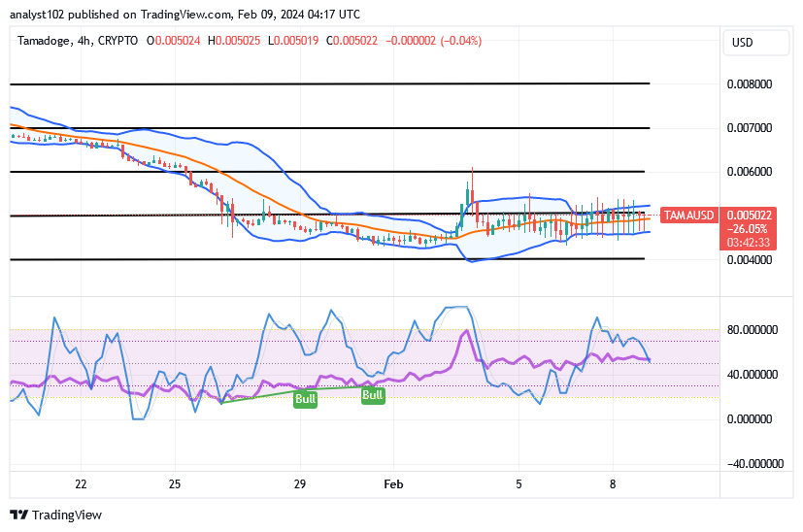This screenshot has height=532, width=803.
Task: Click the 0.007000 price axis label
Action: [750, 127]
